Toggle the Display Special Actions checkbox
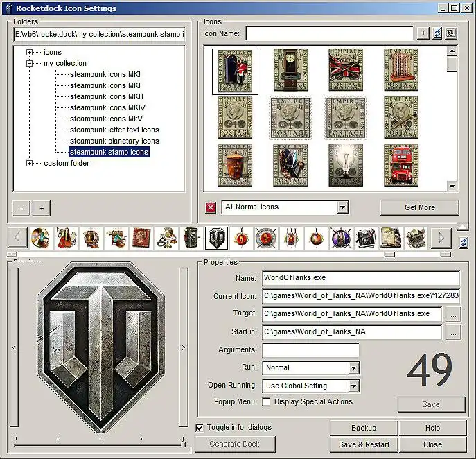Image resolution: width=476 pixels, height=459 pixels. coord(266,401)
